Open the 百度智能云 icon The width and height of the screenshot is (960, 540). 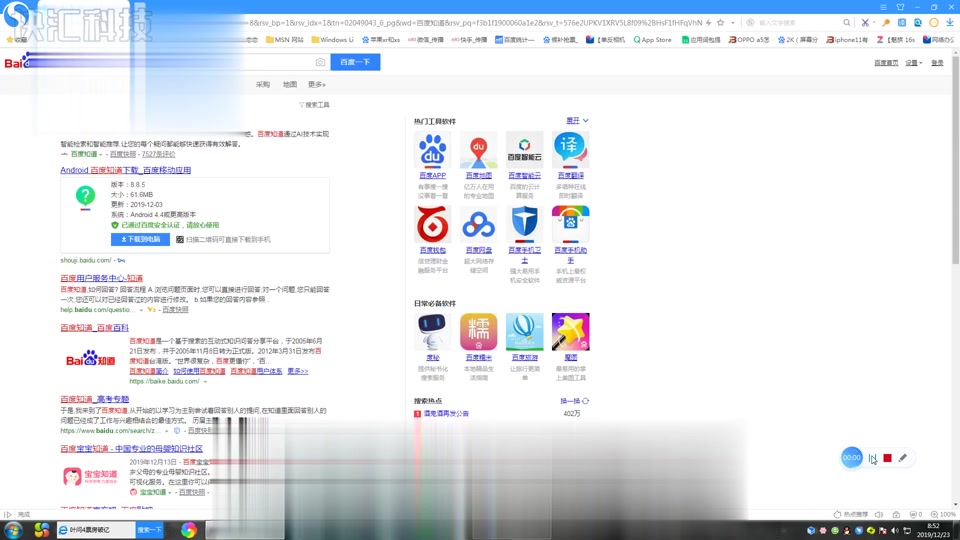[525, 150]
